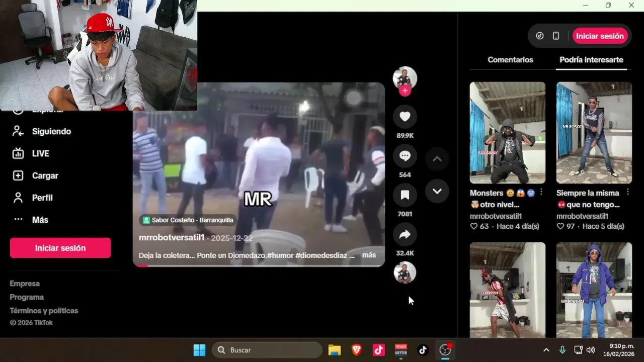The width and height of the screenshot is (644, 362).
Task: Open black TikTok icon in taskbar
Action: click(423, 350)
